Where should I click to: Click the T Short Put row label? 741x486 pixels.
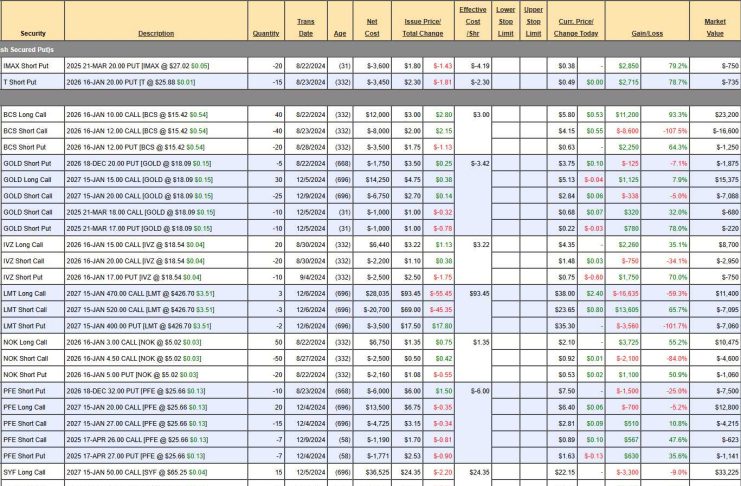coord(21,81)
